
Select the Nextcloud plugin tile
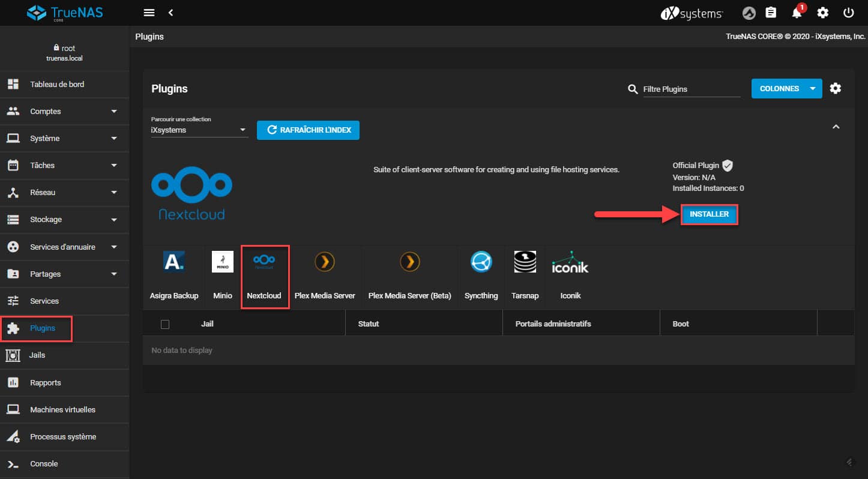[265, 277]
